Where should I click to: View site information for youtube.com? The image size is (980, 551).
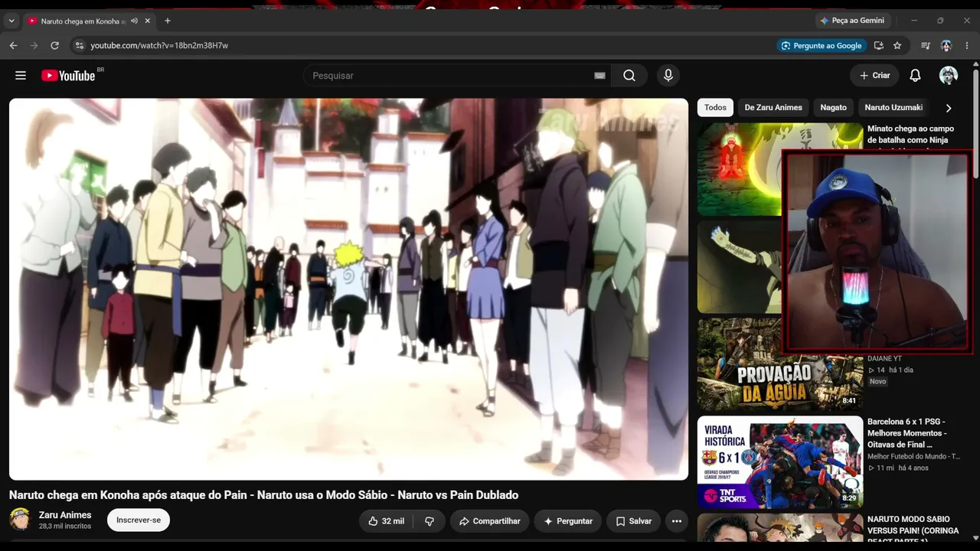pos(79,46)
